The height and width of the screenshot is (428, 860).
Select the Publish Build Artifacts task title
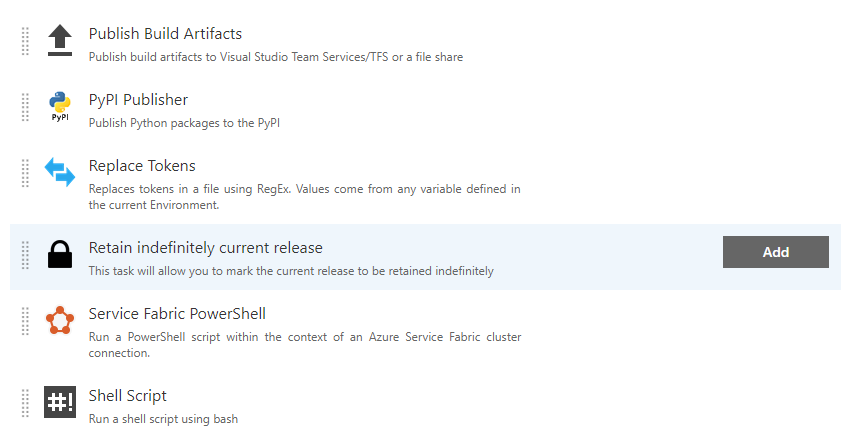tap(165, 33)
